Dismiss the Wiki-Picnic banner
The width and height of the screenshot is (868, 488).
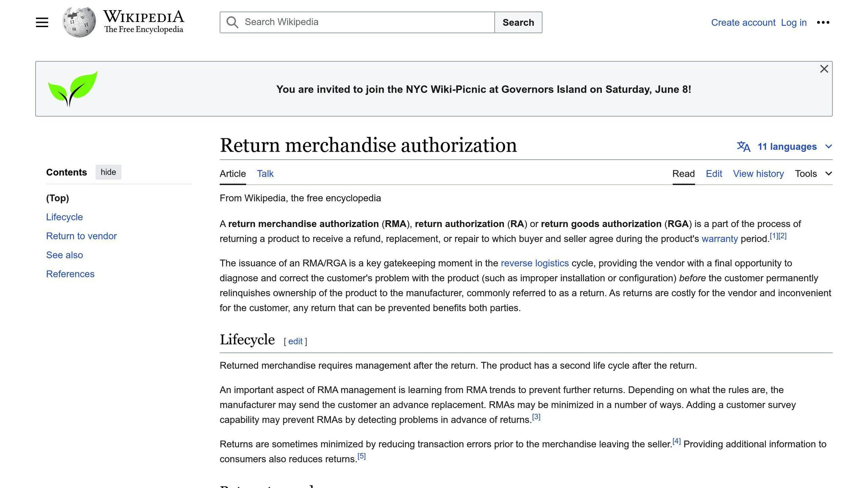(x=823, y=69)
